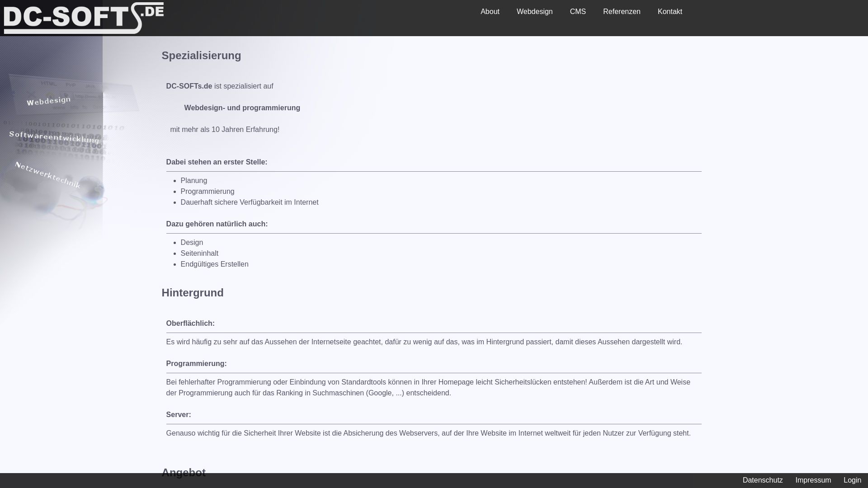Click the Planung list item
This screenshot has width=868, height=488.
coord(193,181)
